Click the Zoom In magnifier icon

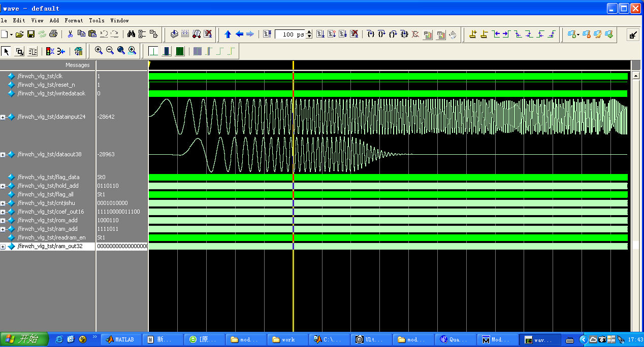pos(99,51)
